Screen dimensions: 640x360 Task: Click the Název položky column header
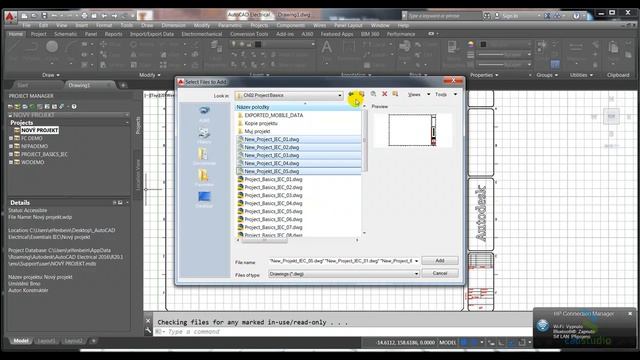click(298, 107)
